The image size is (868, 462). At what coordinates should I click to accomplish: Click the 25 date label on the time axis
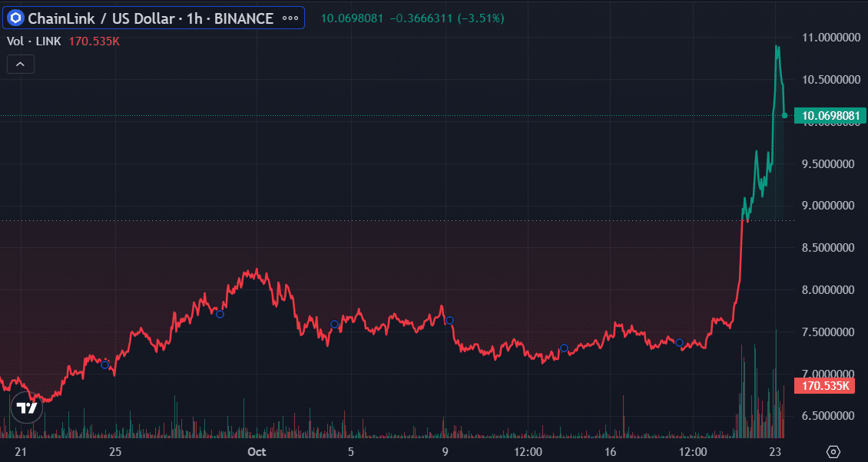point(115,452)
